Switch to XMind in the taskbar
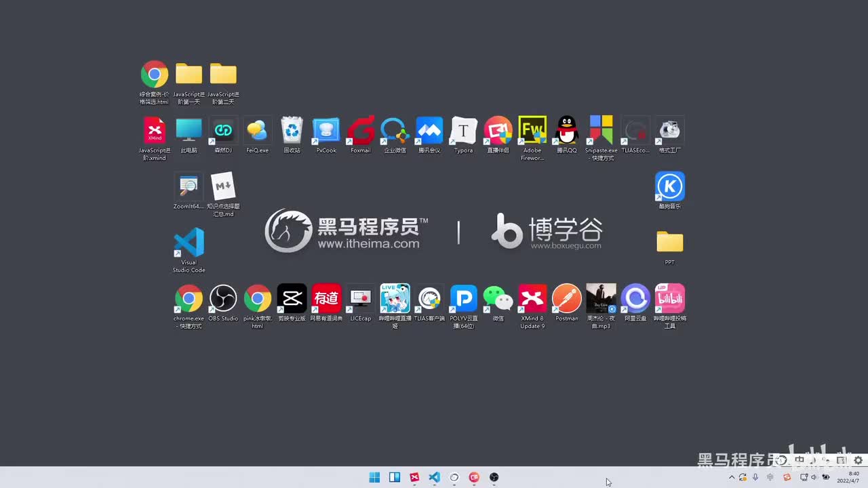 (414, 477)
